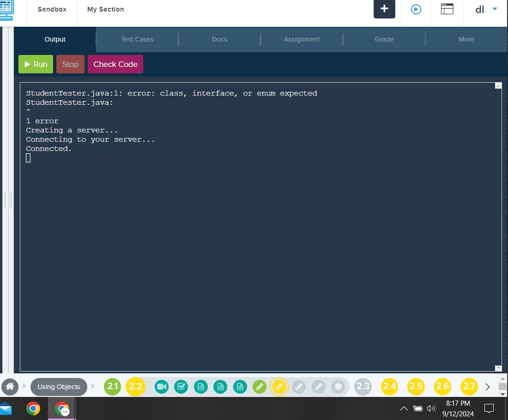Click the home icon in navigation bar
The image size is (508, 420).
[10, 387]
